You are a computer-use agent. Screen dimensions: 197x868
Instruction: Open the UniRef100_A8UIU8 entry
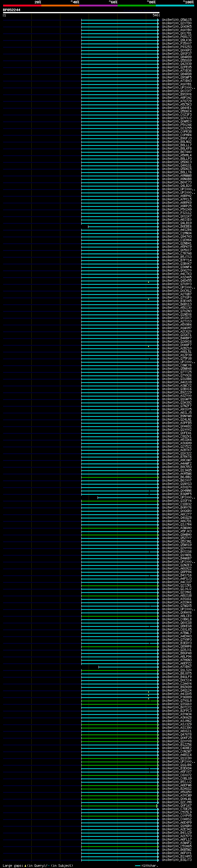point(176,596)
